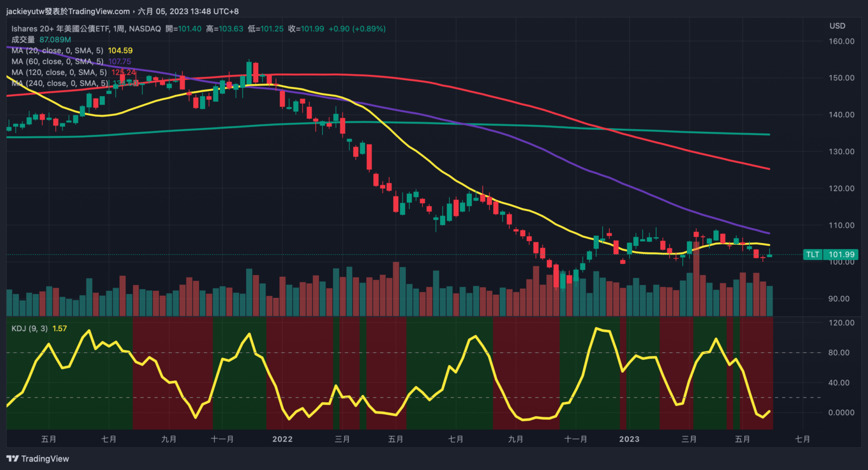This screenshot has width=868, height=470.
Task: Click the 2023 marker on the time axis
Action: (x=629, y=439)
